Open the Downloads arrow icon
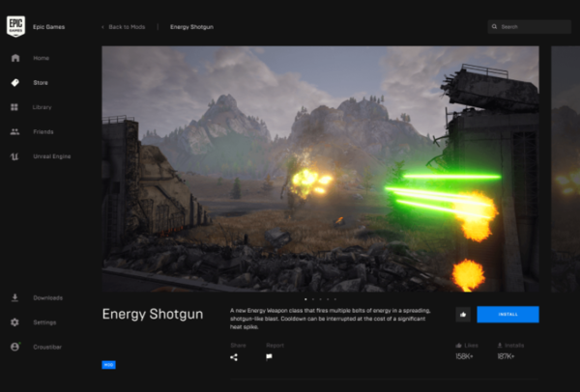Viewport: 580px width, 392px height. (x=14, y=297)
